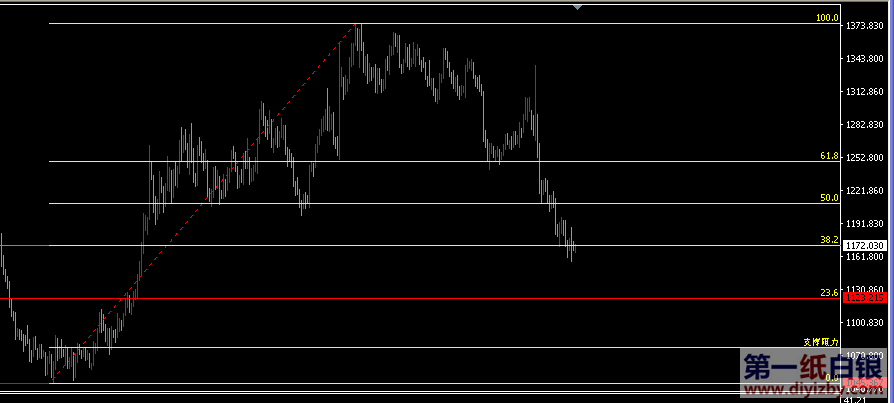Select the 100.0 Fibonacci level label

[827, 18]
